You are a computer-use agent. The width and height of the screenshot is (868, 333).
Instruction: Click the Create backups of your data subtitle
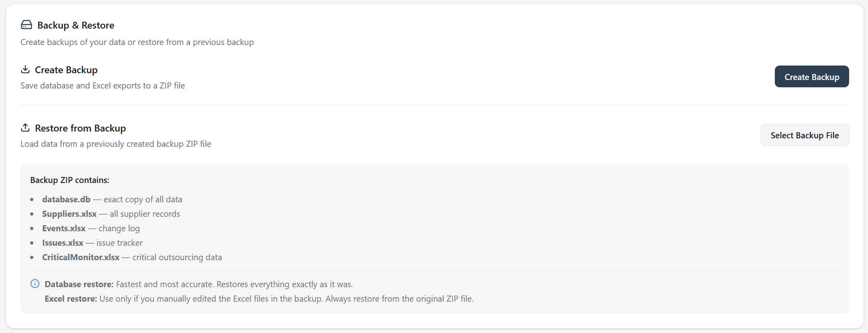(x=137, y=42)
